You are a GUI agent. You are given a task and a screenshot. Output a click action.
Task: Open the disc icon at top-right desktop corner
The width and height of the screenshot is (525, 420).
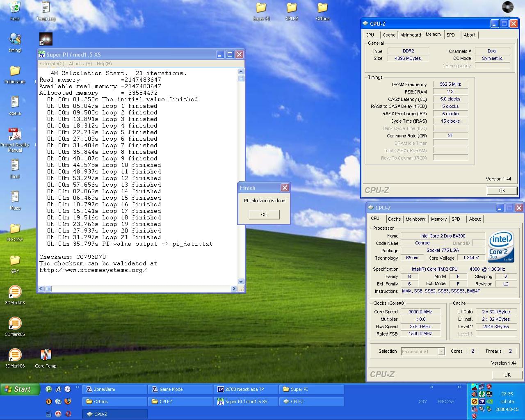(x=508, y=7)
